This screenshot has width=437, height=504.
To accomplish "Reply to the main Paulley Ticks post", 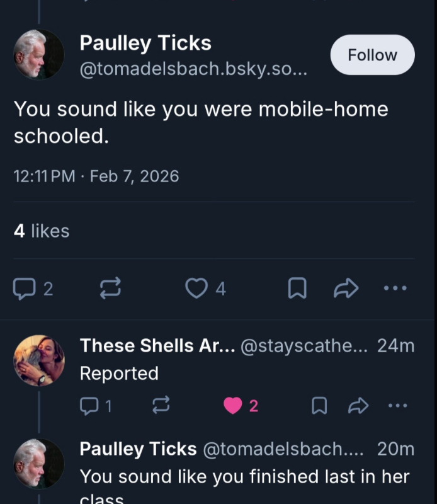I will pyautogui.click(x=25, y=289).
